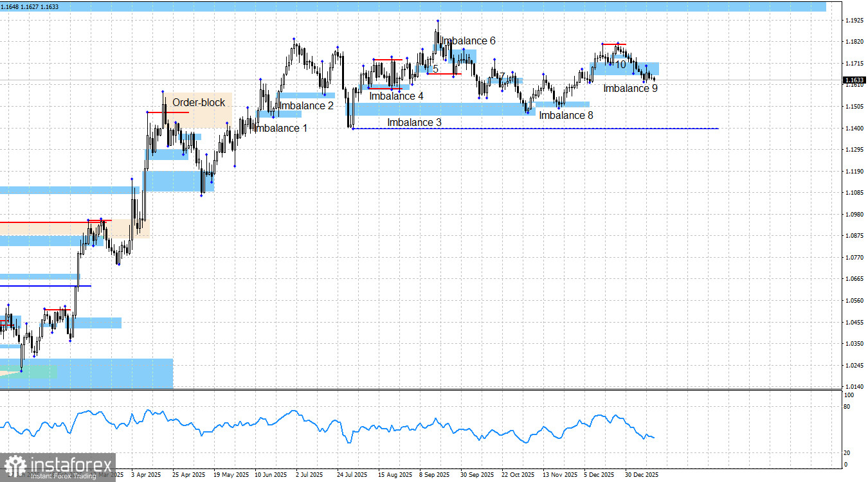The height and width of the screenshot is (482, 868).
Task: Select the current price marker 1.1633
Action: pos(855,80)
